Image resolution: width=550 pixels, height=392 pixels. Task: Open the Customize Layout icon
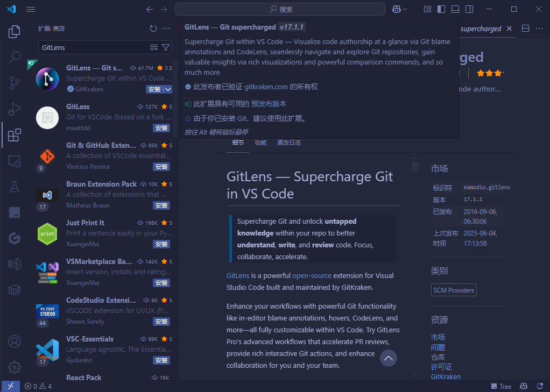(x=428, y=10)
